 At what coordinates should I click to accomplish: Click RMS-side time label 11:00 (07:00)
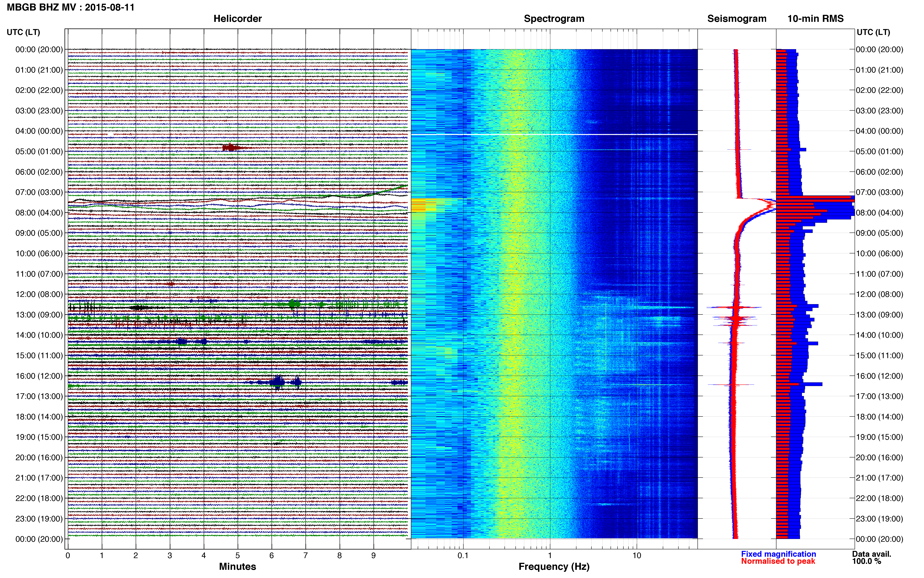point(879,274)
